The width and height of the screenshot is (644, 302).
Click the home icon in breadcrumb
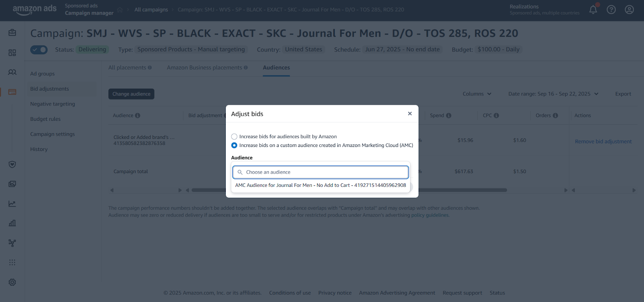click(120, 10)
